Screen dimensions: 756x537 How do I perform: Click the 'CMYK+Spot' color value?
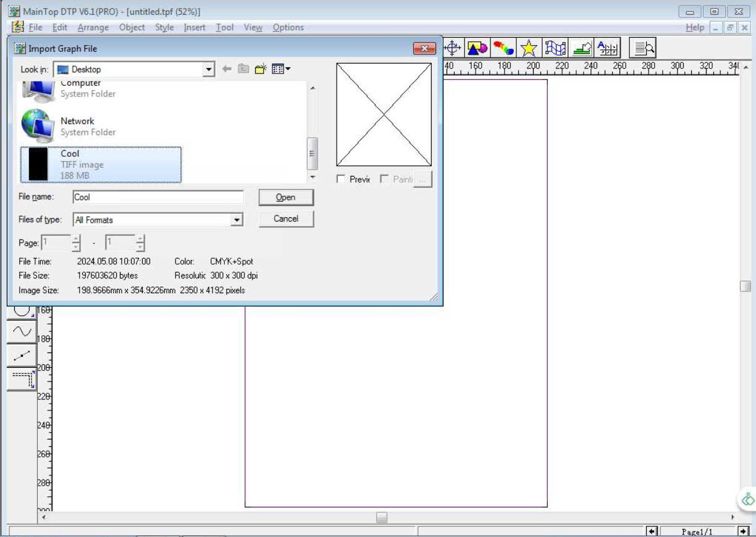click(x=232, y=262)
